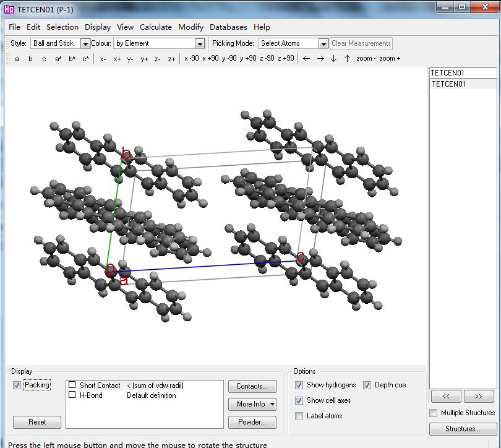Translate view with left arrow

pyautogui.click(x=306, y=59)
